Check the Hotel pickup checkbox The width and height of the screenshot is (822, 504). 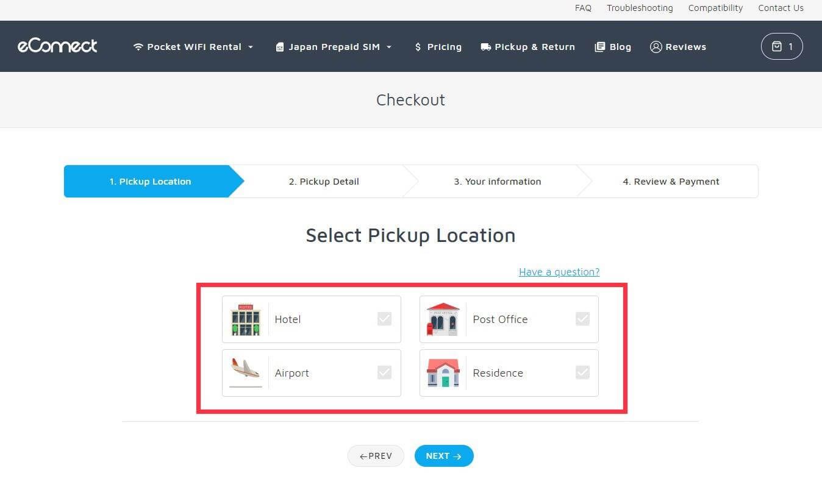coord(384,319)
